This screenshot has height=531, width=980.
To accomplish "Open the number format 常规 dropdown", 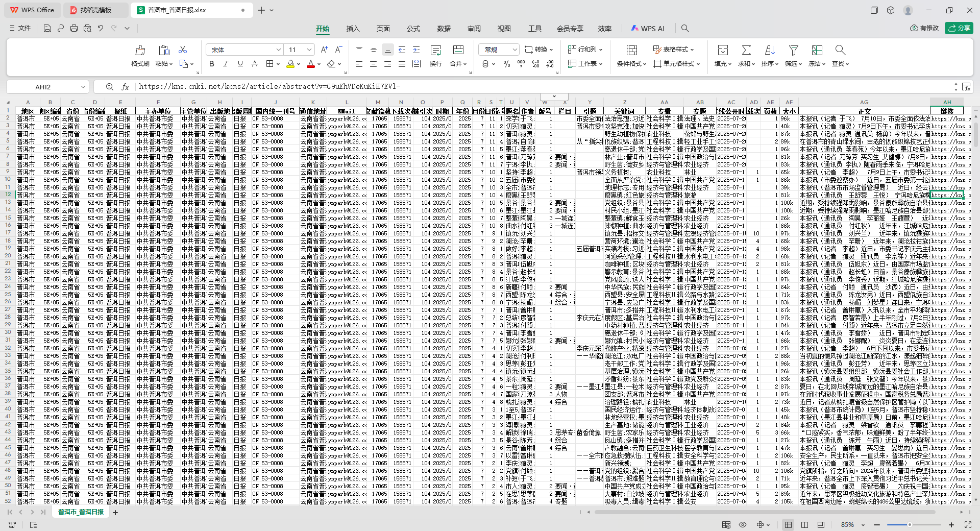I will click(514, 50).
